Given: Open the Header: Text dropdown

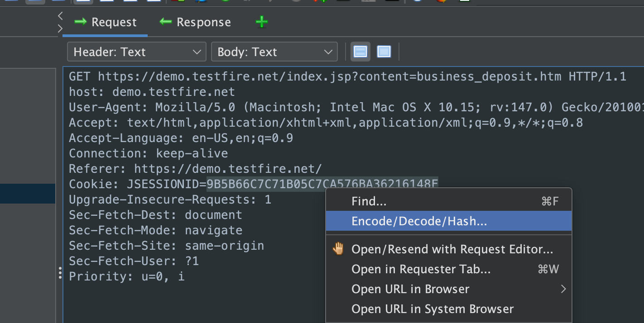Looking at the screenshot, I should pyautogui.click(x=136, y=51).
